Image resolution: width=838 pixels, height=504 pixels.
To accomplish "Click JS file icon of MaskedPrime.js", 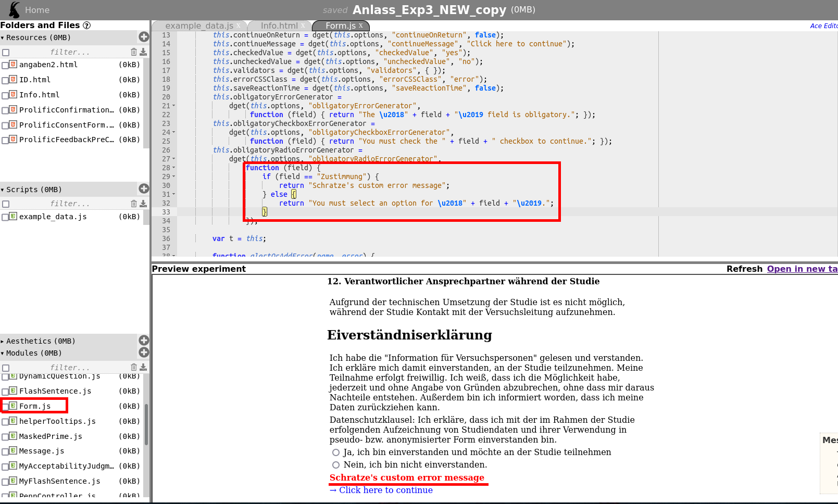I will click(x=14, y=436).
